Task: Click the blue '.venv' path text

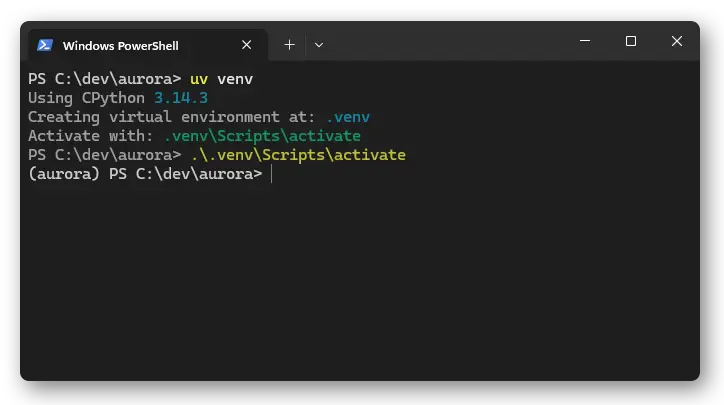Action: click(x=348, y=117)
